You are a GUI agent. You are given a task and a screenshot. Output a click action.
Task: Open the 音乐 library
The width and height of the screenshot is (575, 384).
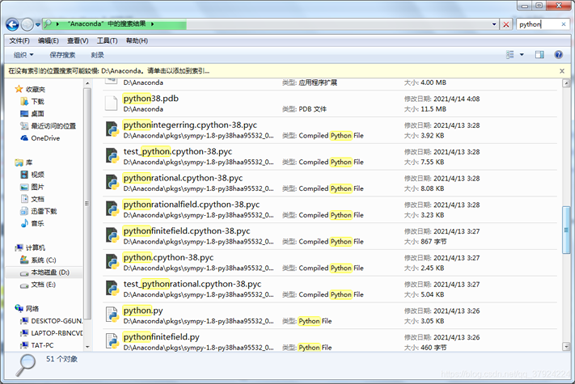32,223
